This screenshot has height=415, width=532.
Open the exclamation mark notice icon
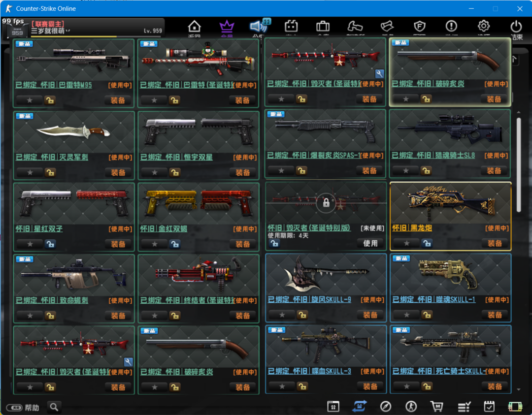point(451,26)
